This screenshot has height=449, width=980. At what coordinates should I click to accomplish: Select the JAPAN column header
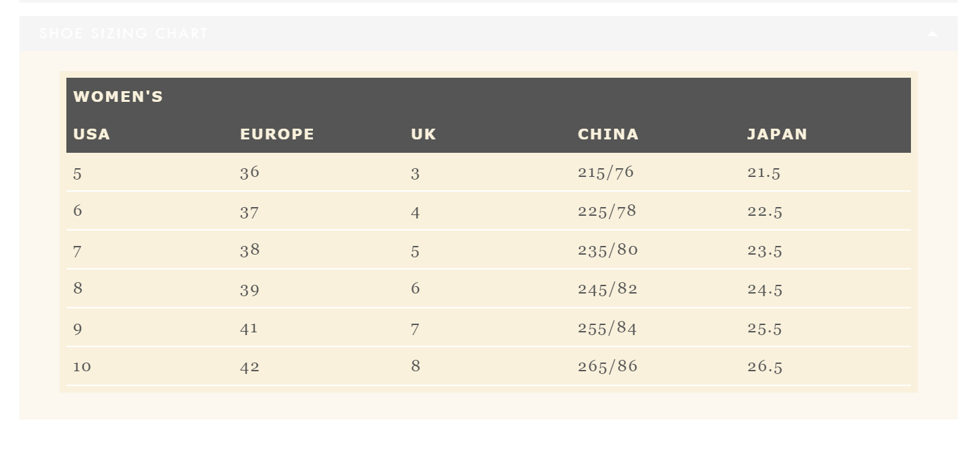click(x=777, y=134)
